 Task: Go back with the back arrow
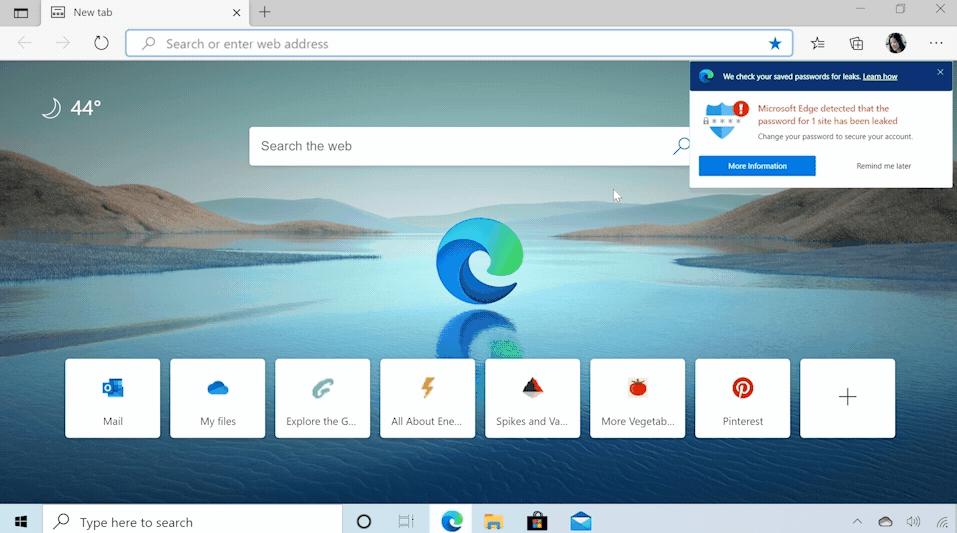tap(24, 43)
